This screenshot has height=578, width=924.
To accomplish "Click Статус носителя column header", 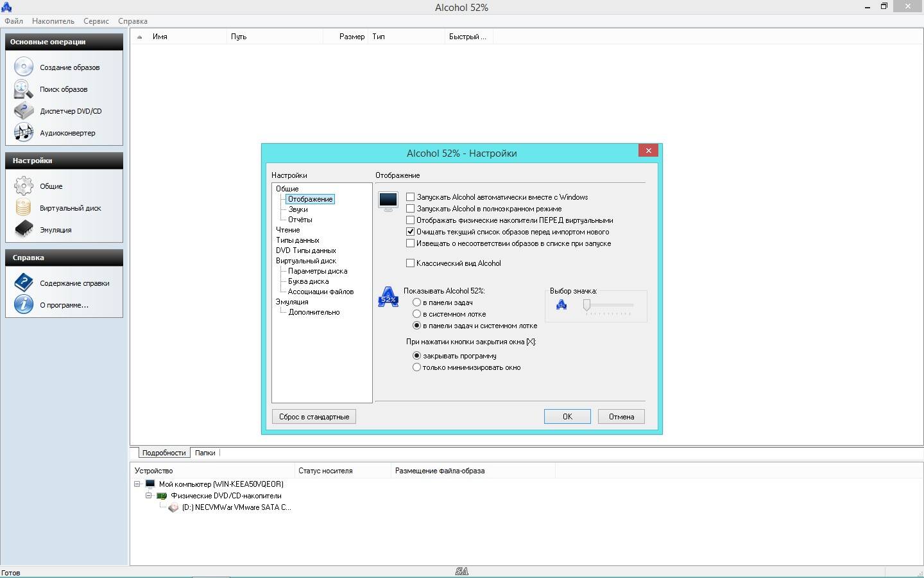I will [342, 470].
